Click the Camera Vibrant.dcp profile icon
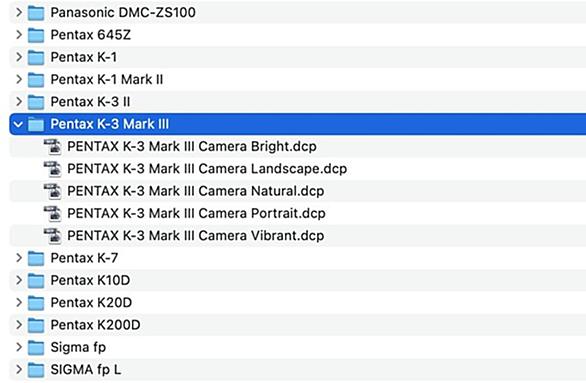This screenshot has width=586, height=383. 53,236
